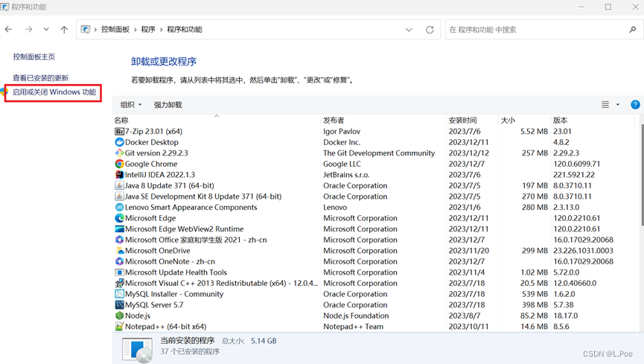
Task: Select the Microsoft OneDrive icon
Action: (x=119, y=251)
